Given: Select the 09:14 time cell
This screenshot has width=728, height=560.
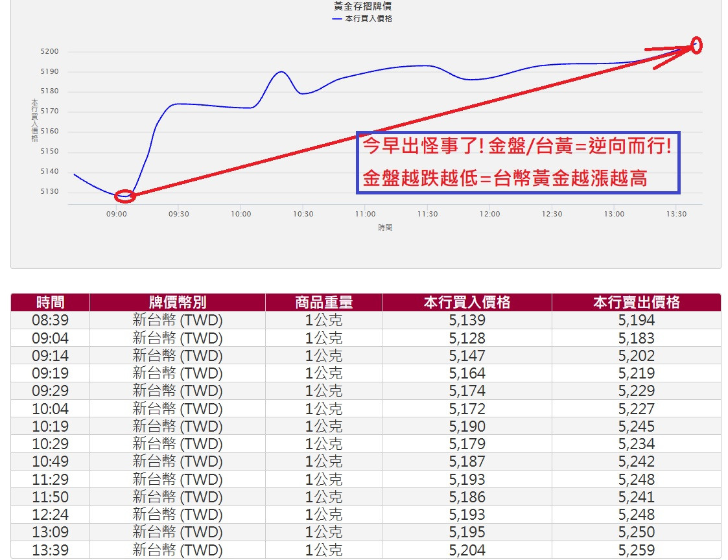Looking at the screenshot, I should 50,356.
